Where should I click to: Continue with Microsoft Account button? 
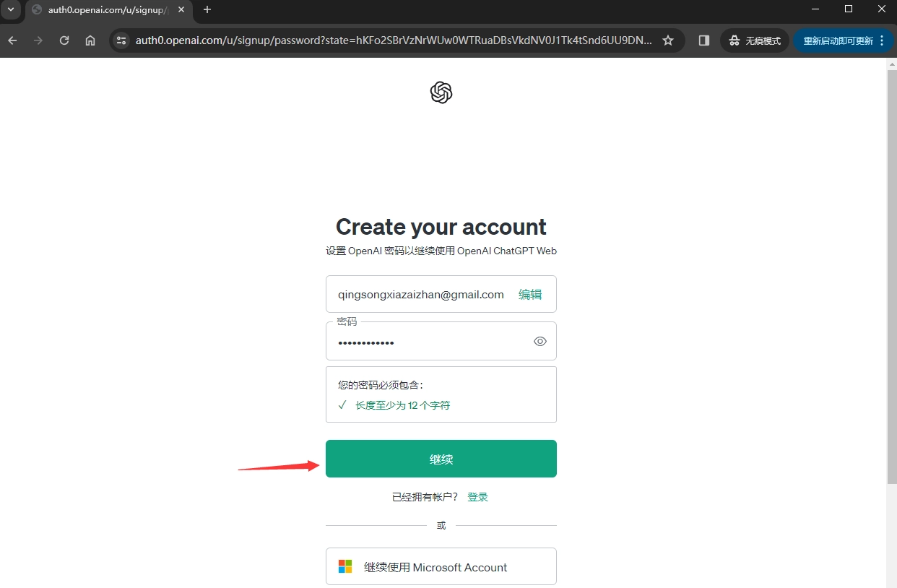coord(441,567)
